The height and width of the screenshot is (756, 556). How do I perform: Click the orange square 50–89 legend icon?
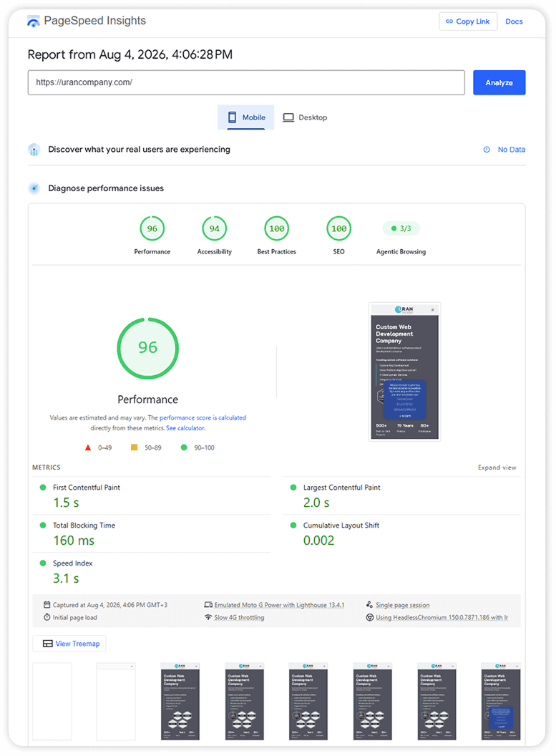[x=134, y=447]
